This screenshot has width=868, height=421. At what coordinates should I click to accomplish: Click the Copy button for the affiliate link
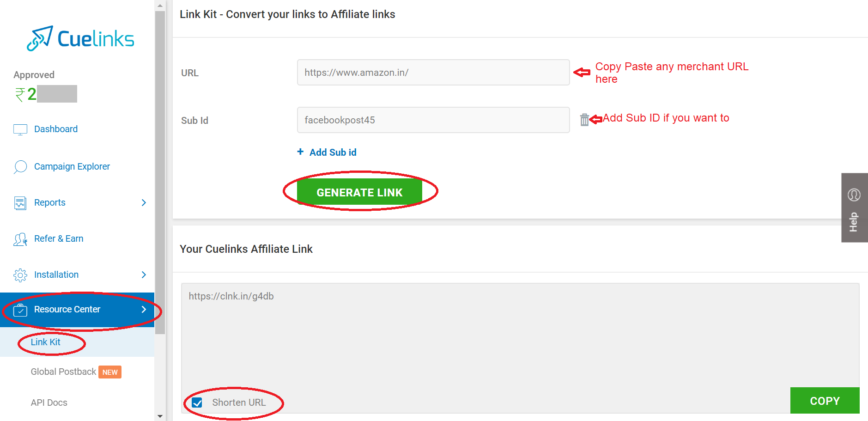point(824,400)
